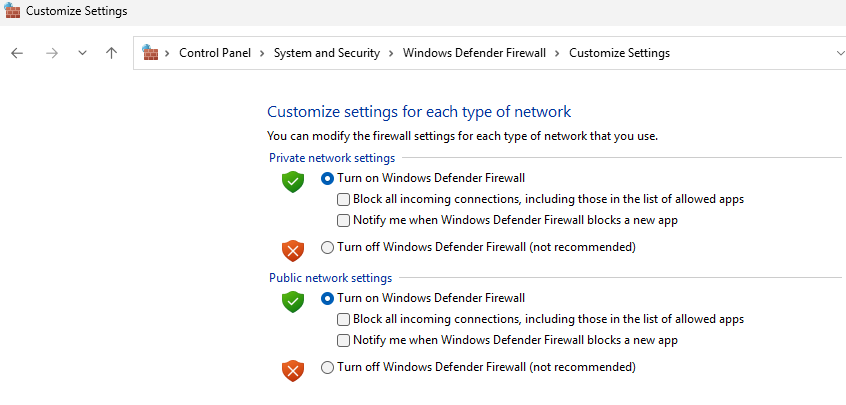Open System and Security breadcrumb

tap(326, 53)
